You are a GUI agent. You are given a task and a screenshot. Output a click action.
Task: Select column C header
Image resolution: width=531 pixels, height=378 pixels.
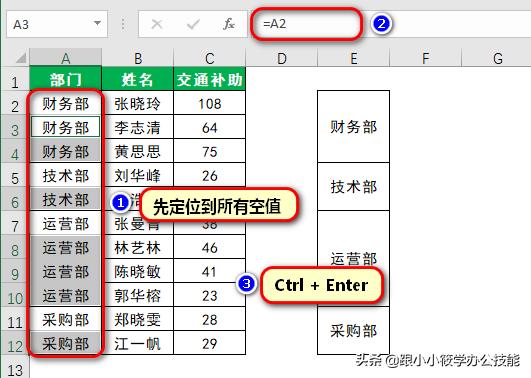coord(210,58)
